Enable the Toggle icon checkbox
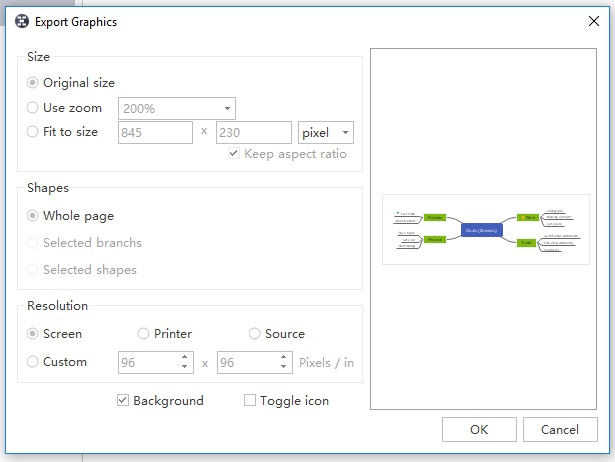The image size is (615, 462). click(250, 401)
